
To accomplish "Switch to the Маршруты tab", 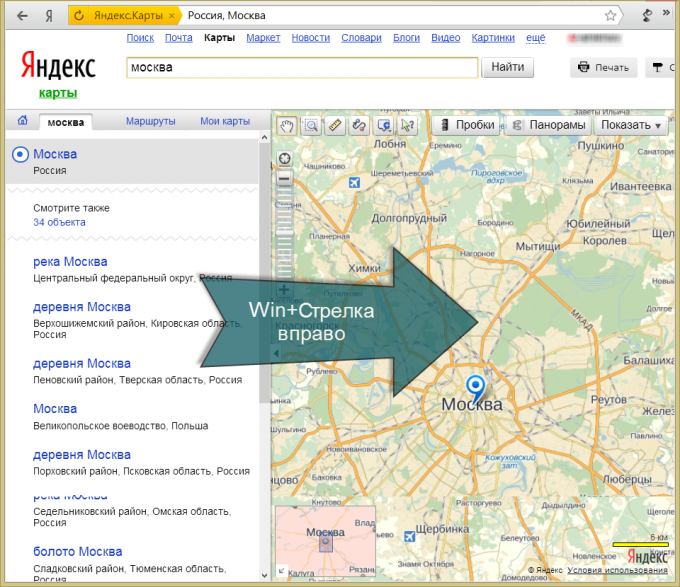I will [150, 121].
